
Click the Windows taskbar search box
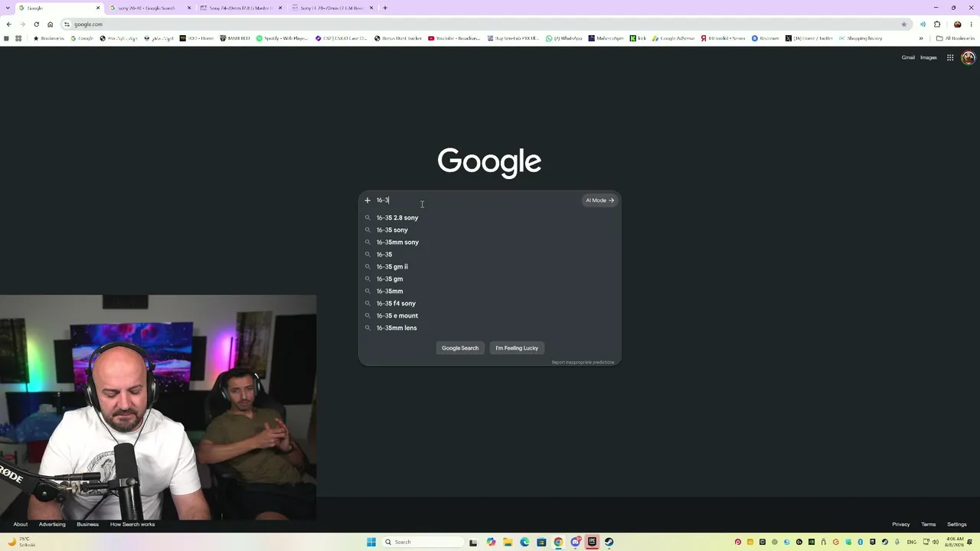423,542
